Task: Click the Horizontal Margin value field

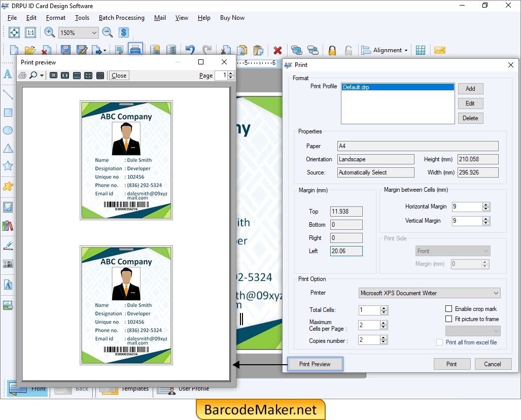Action: pyautogui.click(x=467, y=206)
